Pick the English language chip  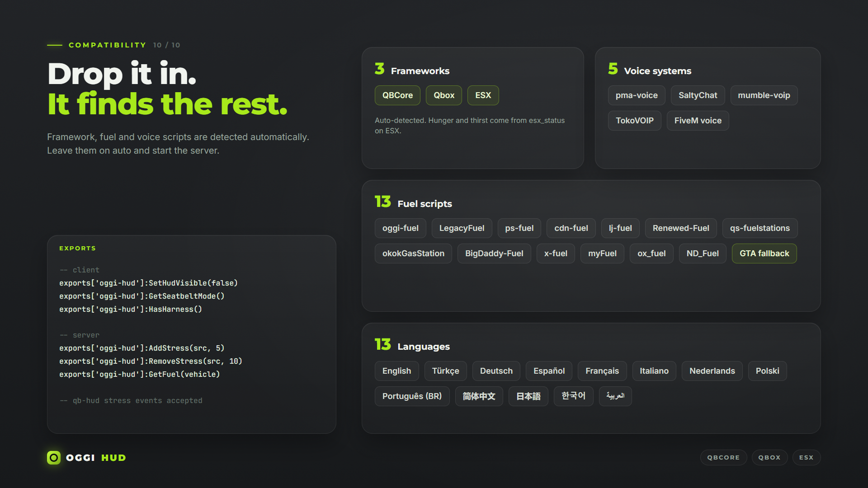[396, 371]
